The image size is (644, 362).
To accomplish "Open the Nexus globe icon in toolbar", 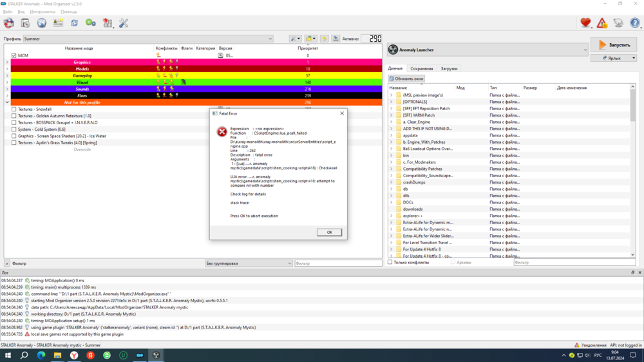I will tap(41, 23).
